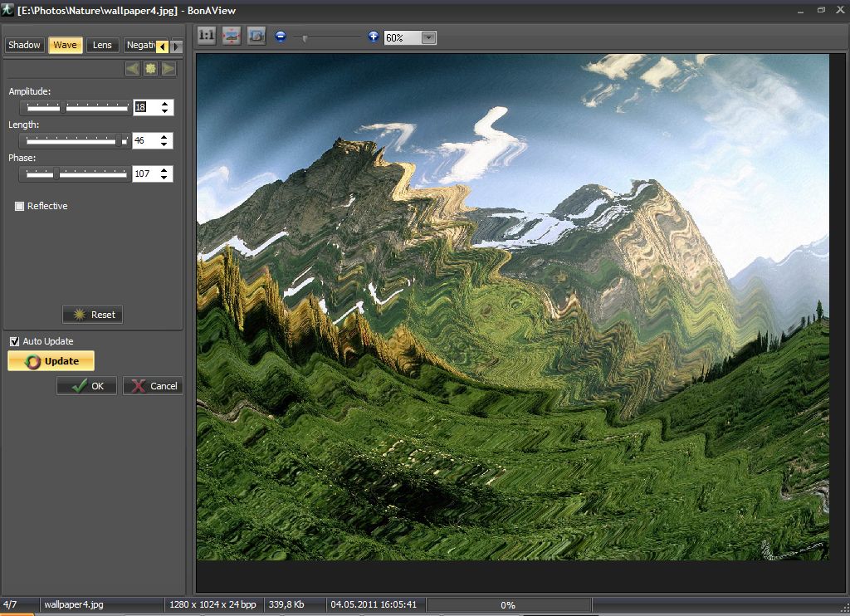
Task: Click the left arrow icon above Amplitude
Action: [132, 69]
